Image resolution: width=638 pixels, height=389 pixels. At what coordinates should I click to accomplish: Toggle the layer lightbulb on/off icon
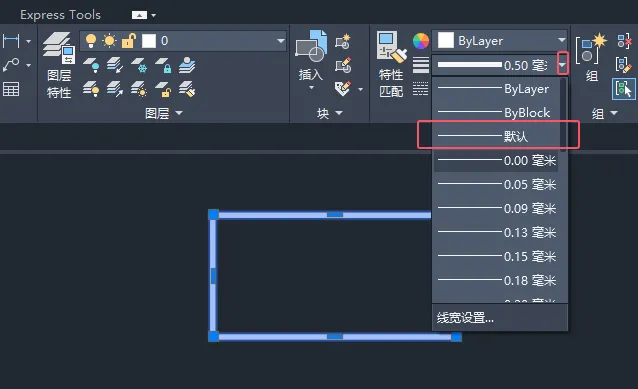pyautogui.click(x=91, y=41)
